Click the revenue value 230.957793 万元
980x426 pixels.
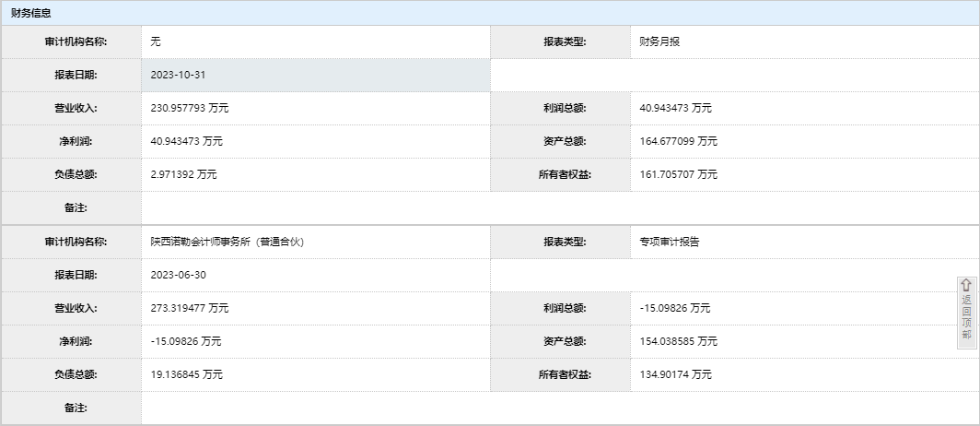(x=190, y=108)
